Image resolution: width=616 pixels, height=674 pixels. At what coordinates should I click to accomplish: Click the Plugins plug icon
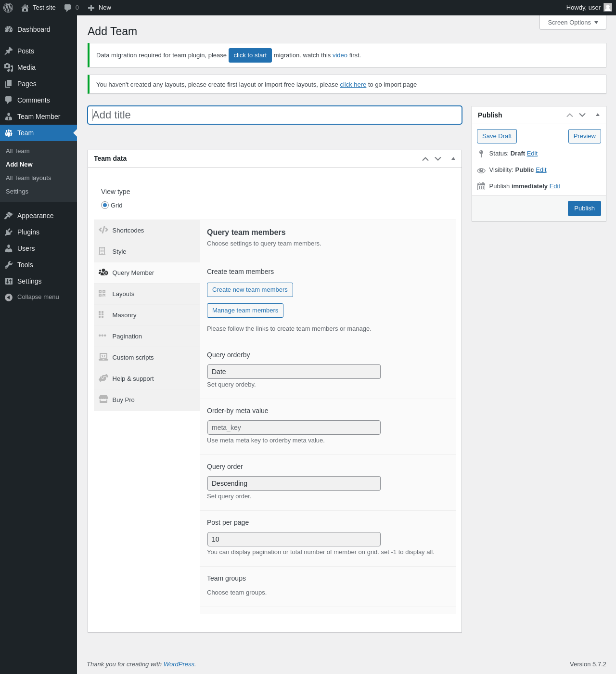(x=9, y=232)
